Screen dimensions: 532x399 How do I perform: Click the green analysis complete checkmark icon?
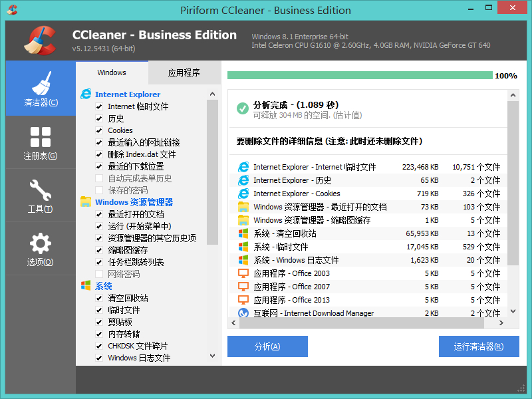[x=242, y=108]
